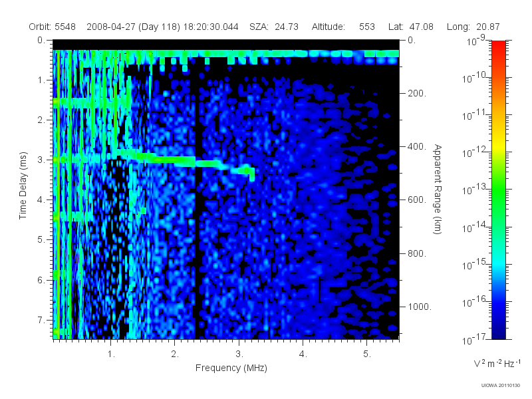Click the '400.' Apparent Range tick label
This screenshot has width=532, height=399.
(x=417, y=146)
